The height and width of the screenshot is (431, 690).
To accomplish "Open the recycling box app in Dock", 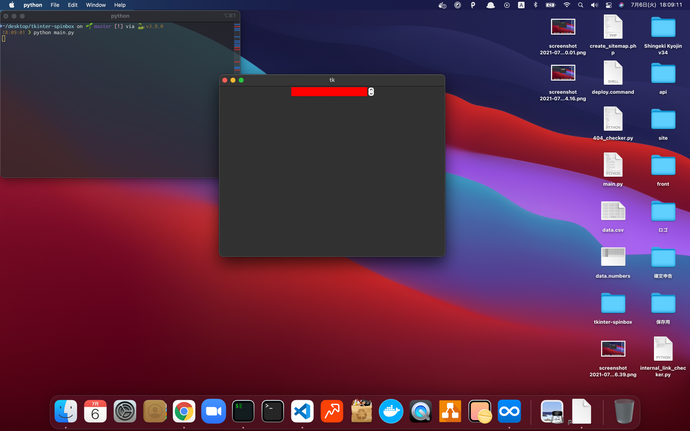I will (x=361, y=411).
